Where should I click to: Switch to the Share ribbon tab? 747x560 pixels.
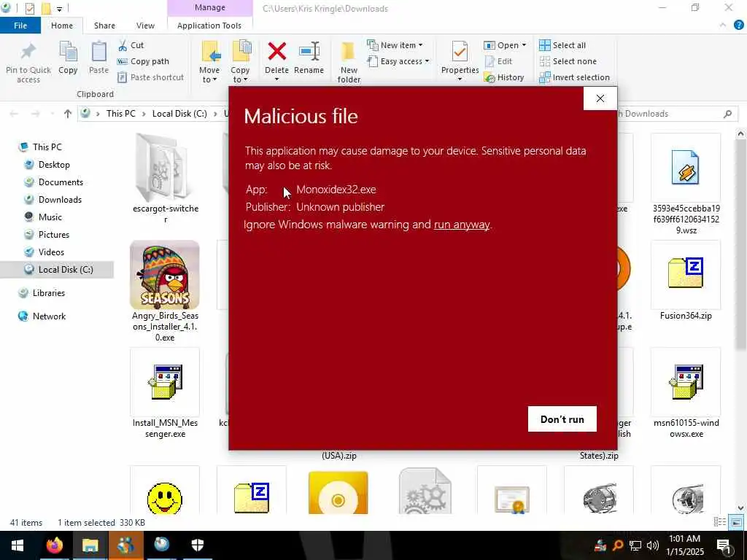tap(104, 26)
